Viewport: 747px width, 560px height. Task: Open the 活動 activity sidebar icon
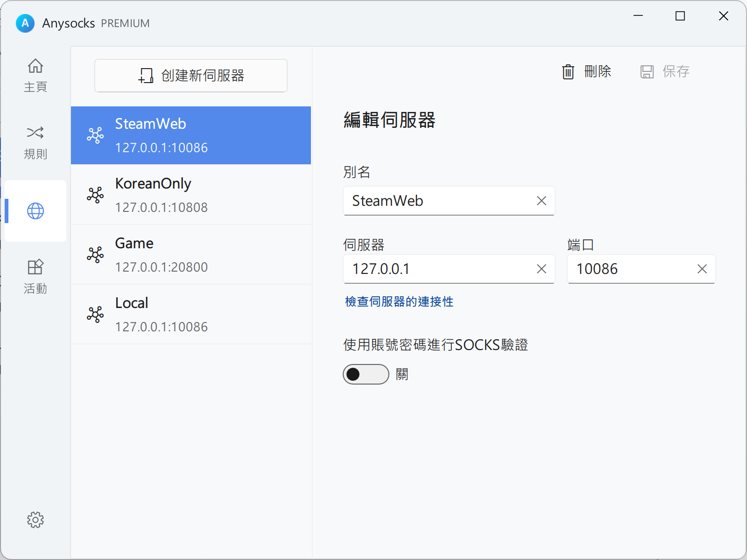click(x=35, y=267)
